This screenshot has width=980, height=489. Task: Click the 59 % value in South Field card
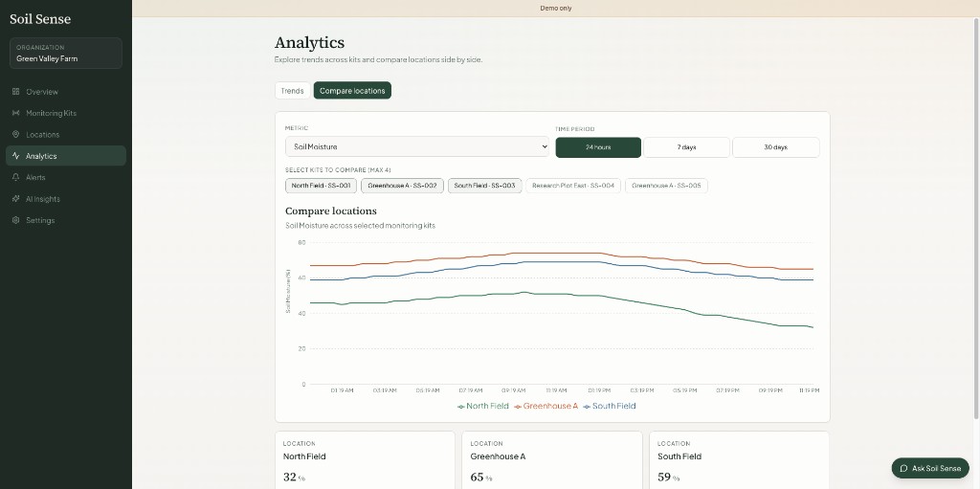[x=668, y=478]
